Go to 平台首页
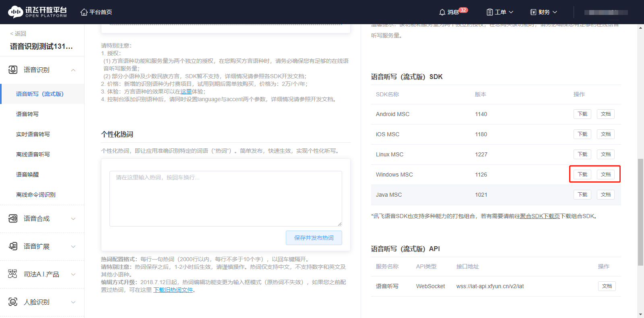 (101, 12)
